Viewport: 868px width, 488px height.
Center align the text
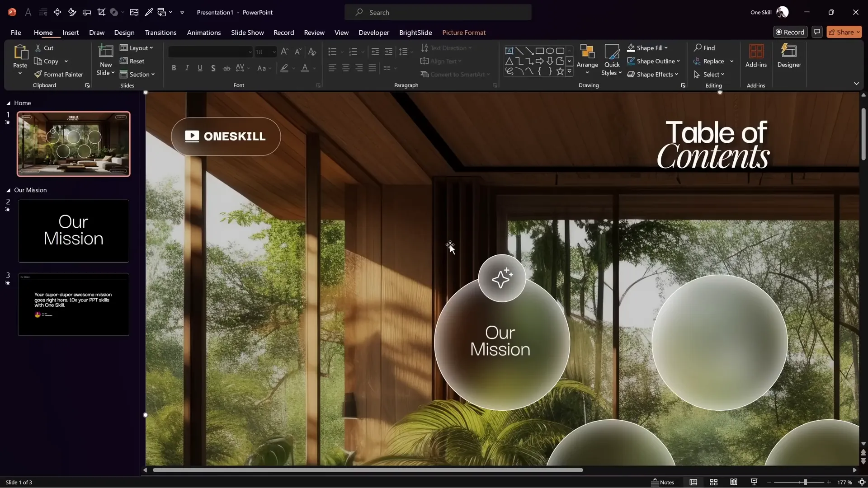coord(346,68)
